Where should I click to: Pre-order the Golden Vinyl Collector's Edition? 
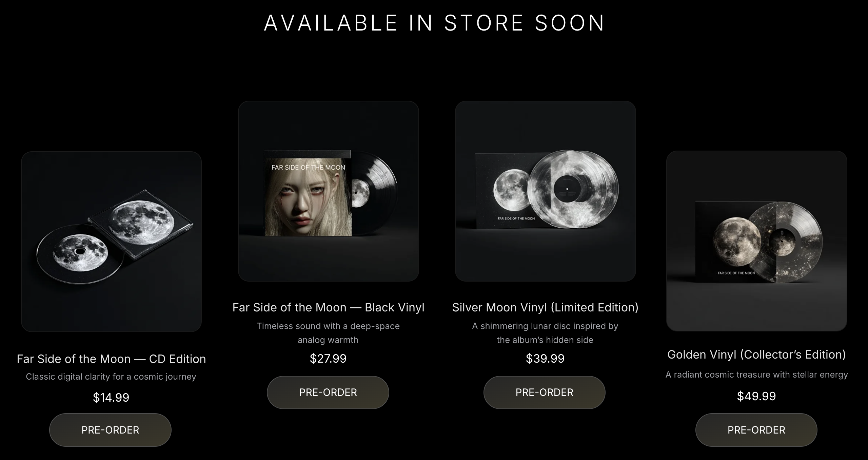[756, 430]
